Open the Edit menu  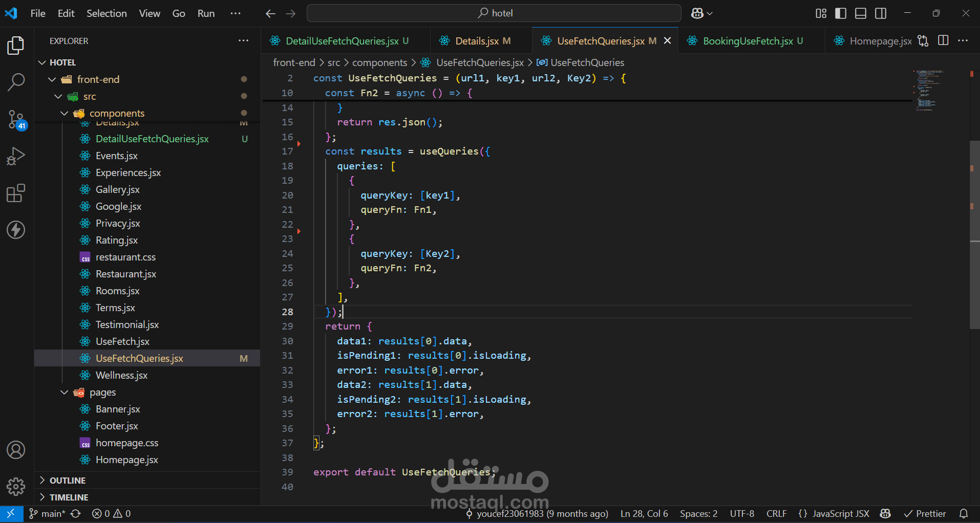point(66,13)
